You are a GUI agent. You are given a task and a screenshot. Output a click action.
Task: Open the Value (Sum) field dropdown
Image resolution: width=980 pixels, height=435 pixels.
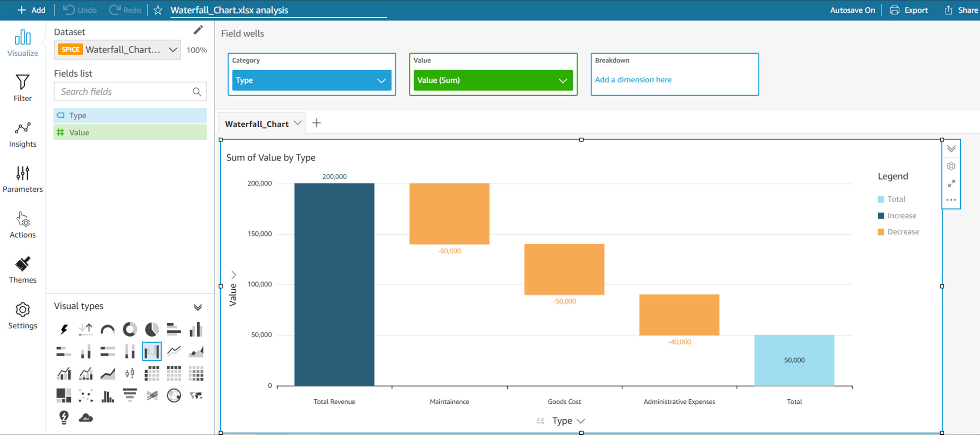(x=563, y=80)
